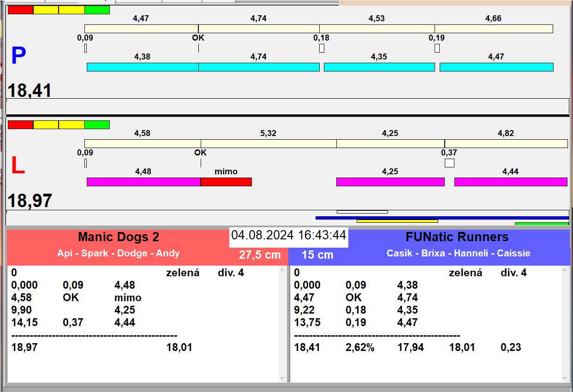Click the cyan 4,38 run bar

(x=143, y=67)
